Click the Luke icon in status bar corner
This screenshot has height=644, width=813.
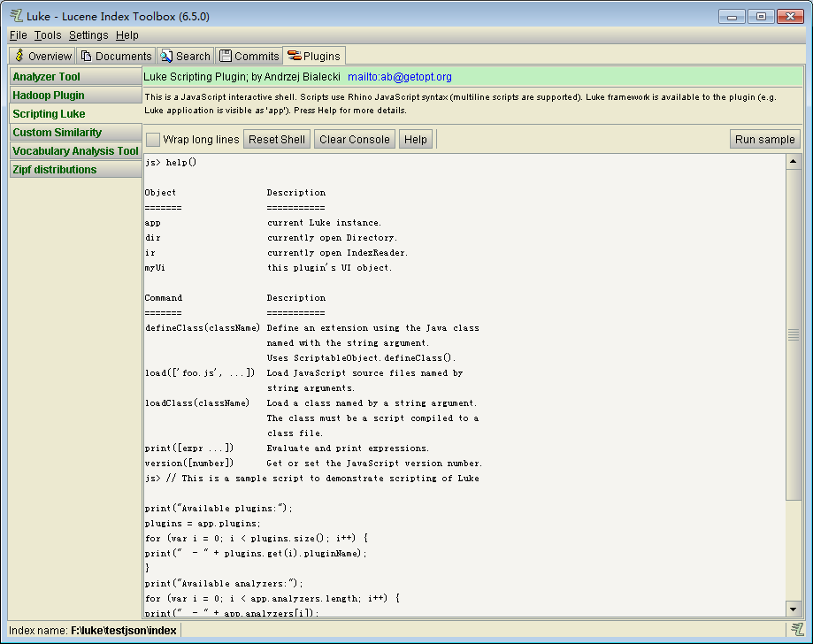coord(797,630)
